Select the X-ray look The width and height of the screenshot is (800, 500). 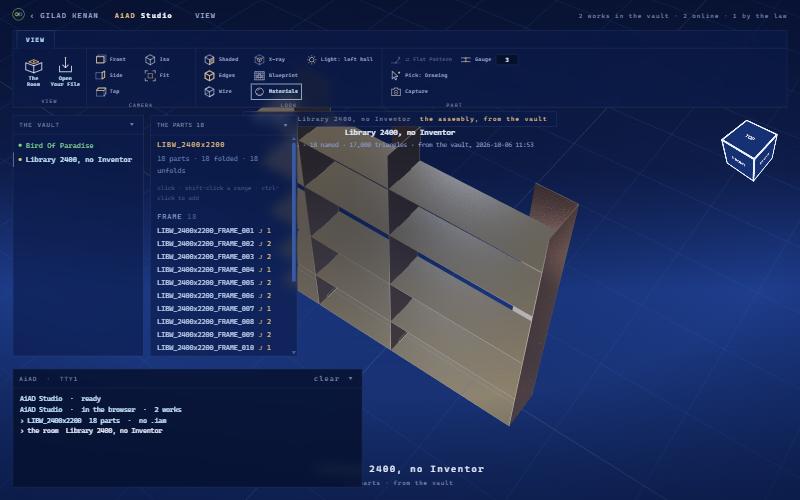(270, 59)
